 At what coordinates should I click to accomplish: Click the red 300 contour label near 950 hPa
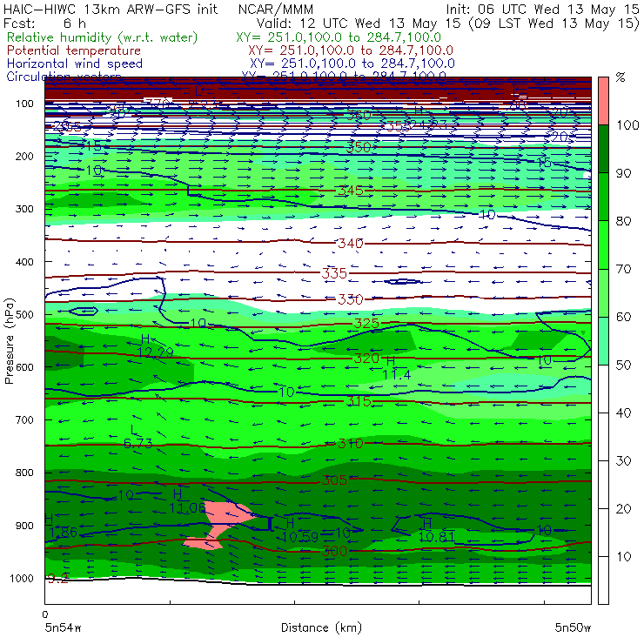pos(334,551)
